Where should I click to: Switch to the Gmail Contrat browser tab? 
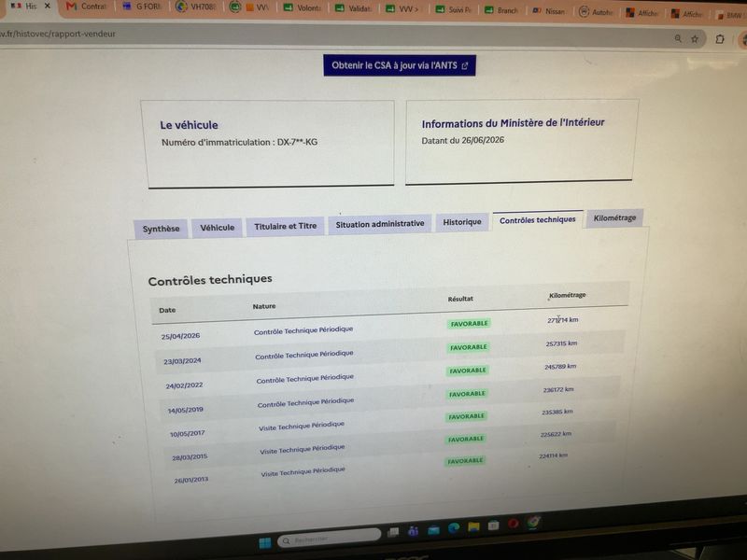click(x=87, y=7)
